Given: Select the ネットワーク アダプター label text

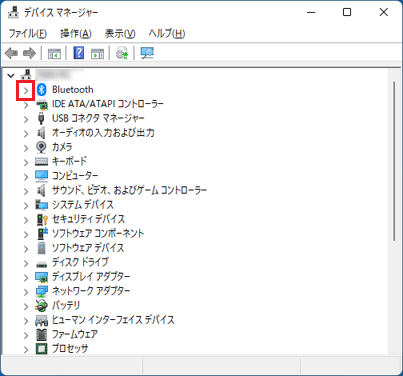Looking at the screenshot, I should (91, 291).
